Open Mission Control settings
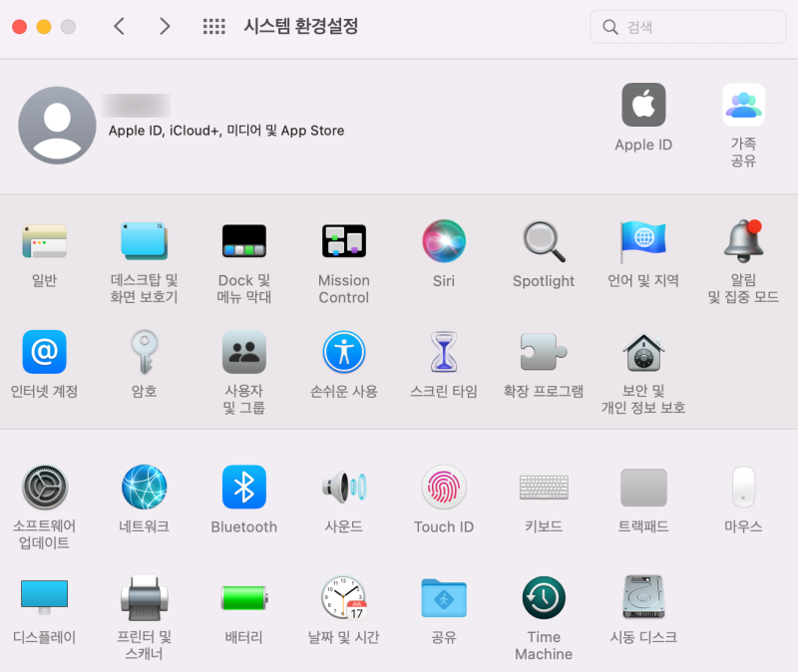The height and width of the screenshot is (672, 798). point(344,241)
